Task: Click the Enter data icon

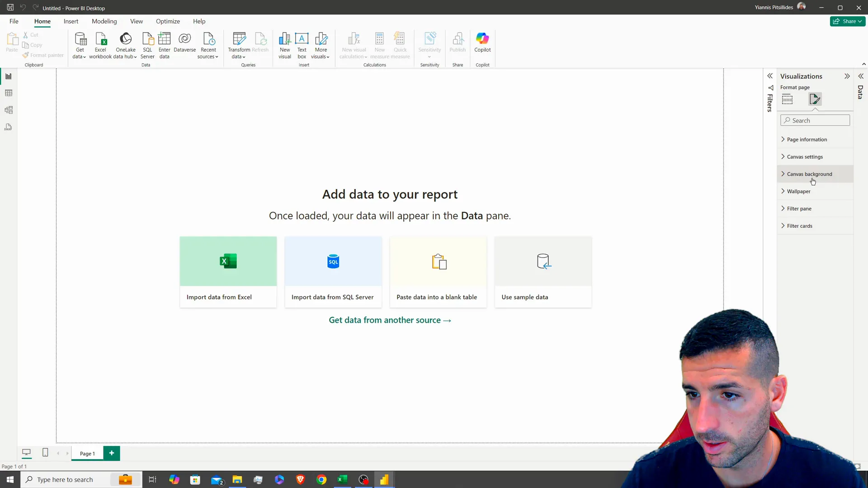Action: tap(164, 46)
